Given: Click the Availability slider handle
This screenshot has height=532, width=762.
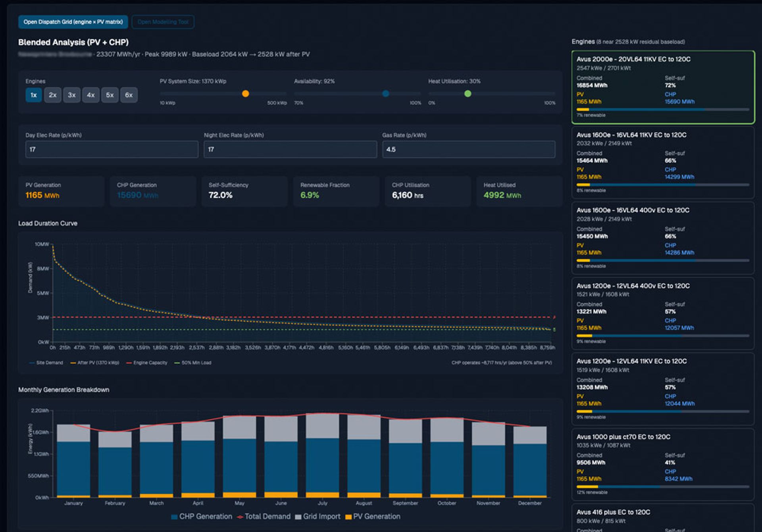Looking at the screenshot, I should 386,94.
